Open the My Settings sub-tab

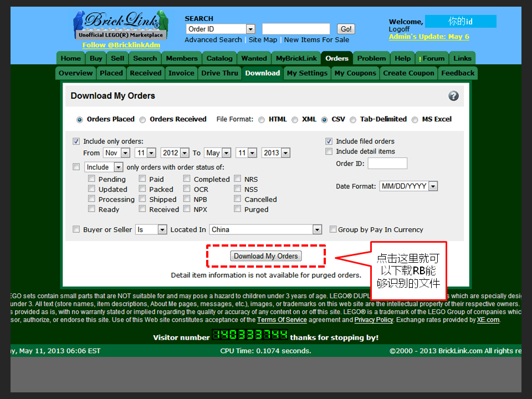click(307, 73)
